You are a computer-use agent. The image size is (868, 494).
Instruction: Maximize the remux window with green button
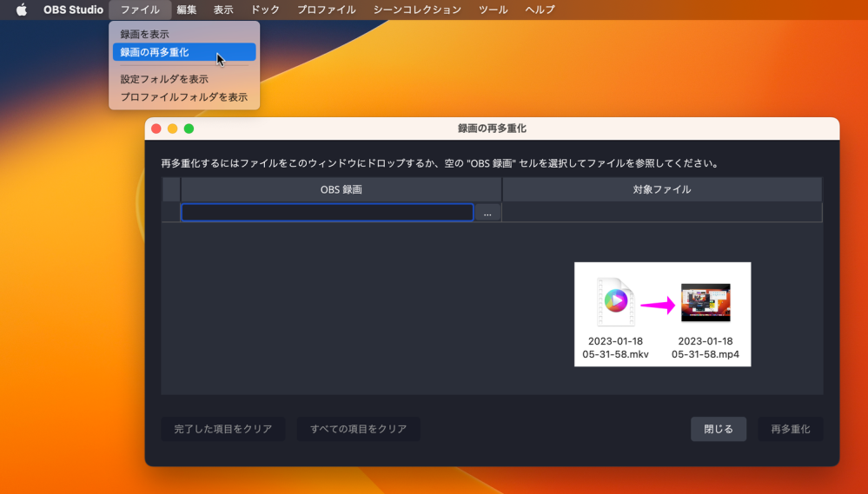tap(189, 128)
